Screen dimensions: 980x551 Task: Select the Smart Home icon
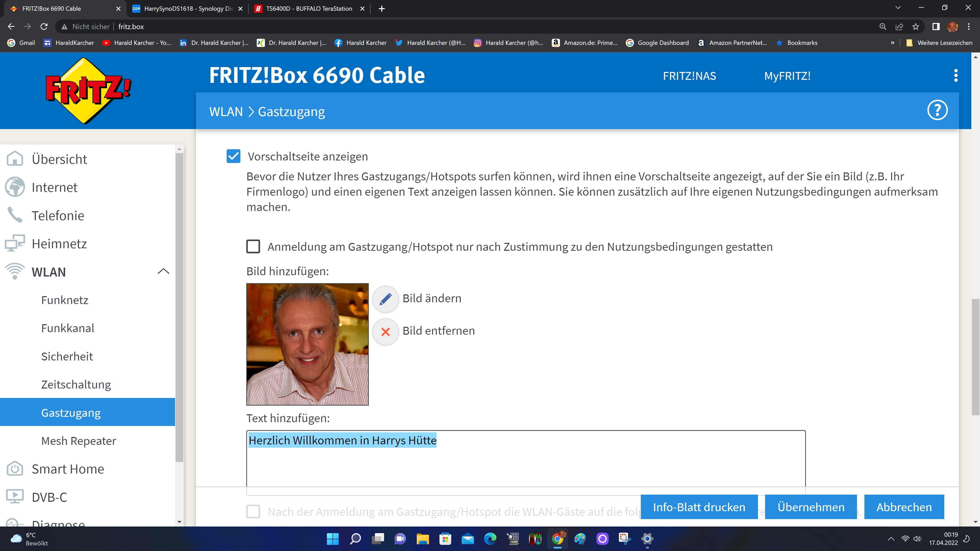(15, 469)
